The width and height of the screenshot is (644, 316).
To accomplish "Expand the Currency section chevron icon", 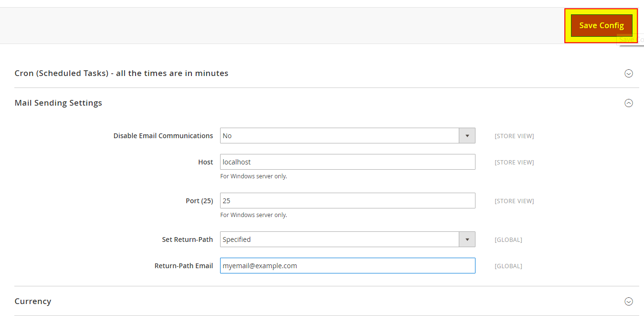I will coord(629,302).
